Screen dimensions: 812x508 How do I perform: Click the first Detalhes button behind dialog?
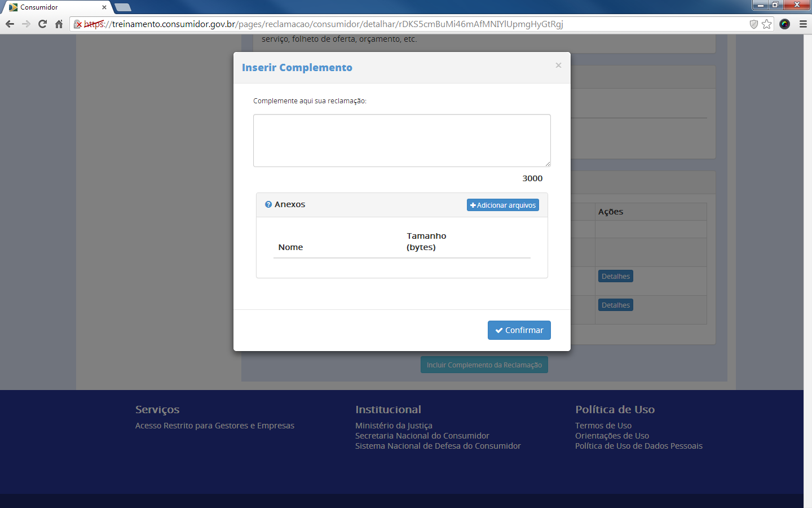tap(616, 276)
